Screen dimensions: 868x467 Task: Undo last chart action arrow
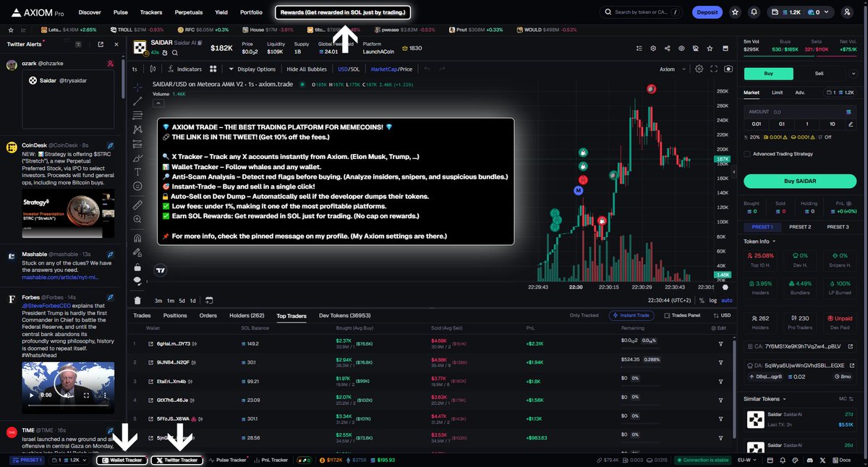[427, 69]
